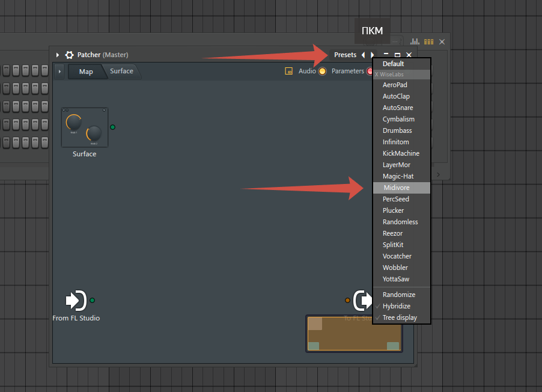This screenshot has width=542, height=392.
Task: Open the Presets menu button
Action: pyautogui.click(x=345, y=55)
